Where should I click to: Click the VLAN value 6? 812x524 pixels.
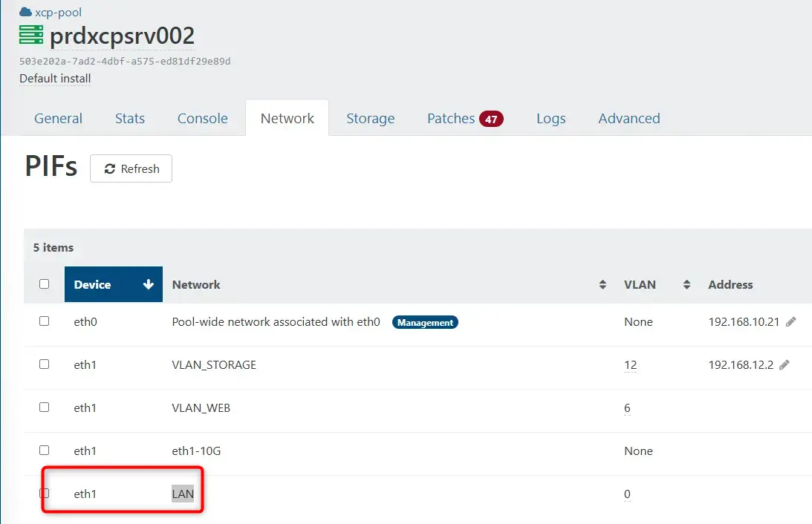point(627,407)
